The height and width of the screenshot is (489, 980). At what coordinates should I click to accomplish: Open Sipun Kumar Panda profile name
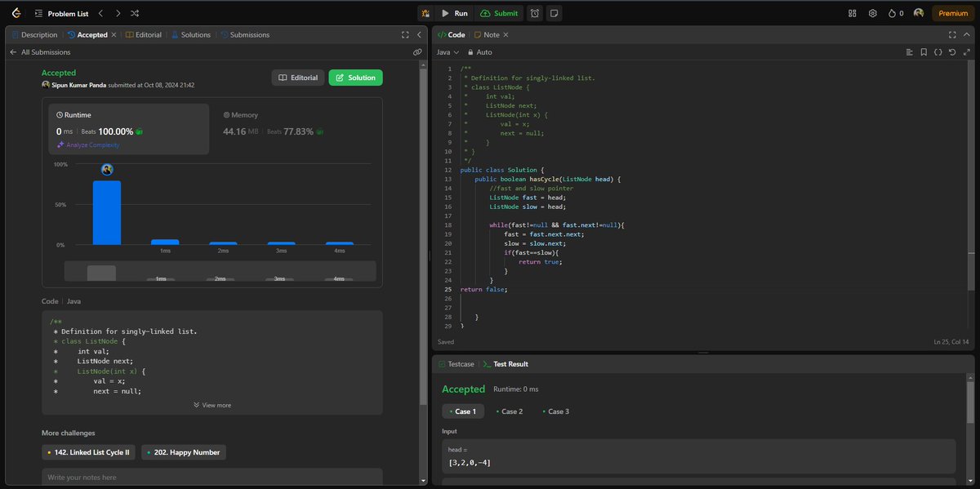tap(78, 85)
